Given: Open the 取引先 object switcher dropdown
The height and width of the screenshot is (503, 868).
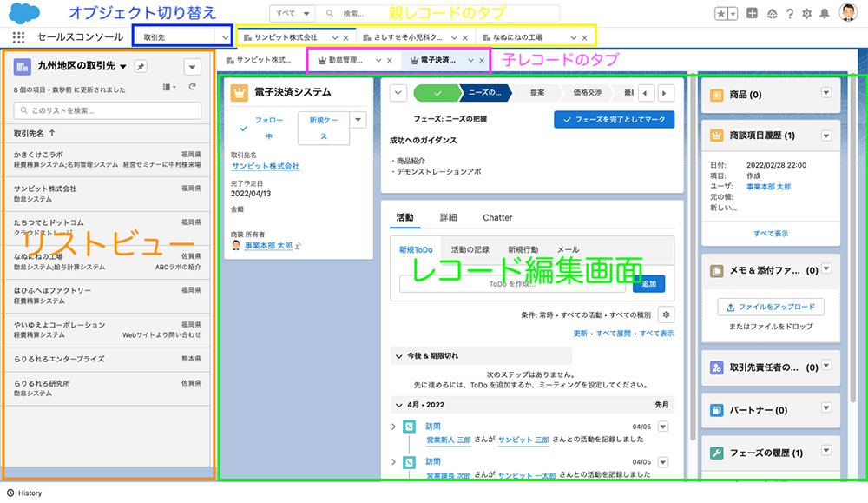Looking at the screenshot, I should pos(225,37).
